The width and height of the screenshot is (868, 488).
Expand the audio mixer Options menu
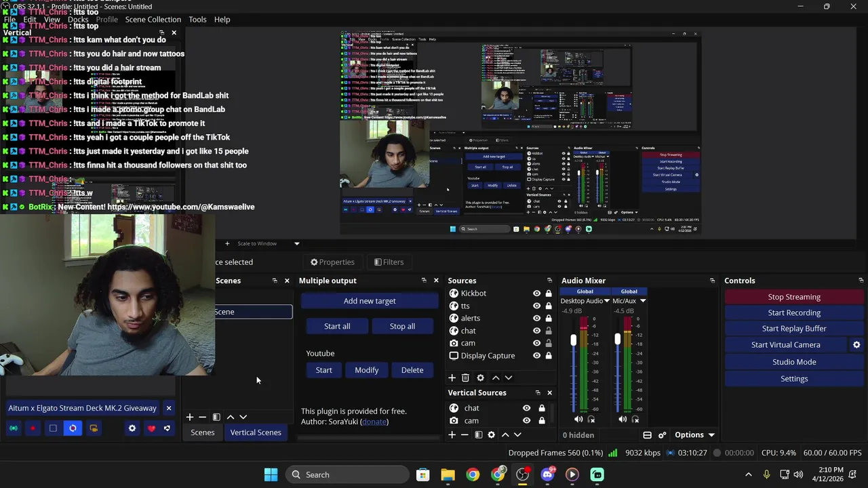[694, 435]
